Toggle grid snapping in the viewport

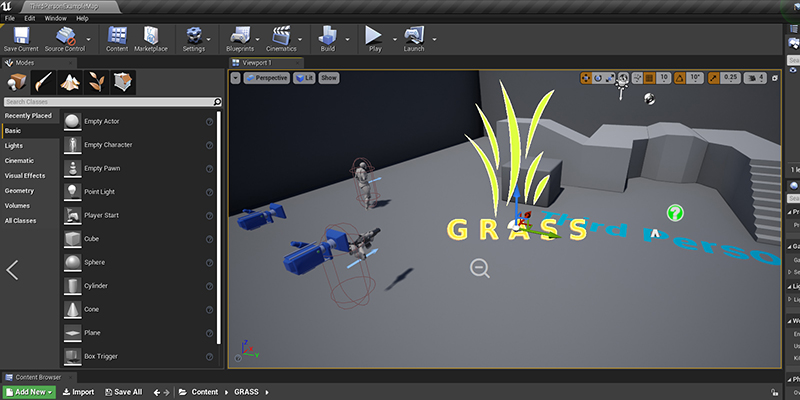coord(649,78)
